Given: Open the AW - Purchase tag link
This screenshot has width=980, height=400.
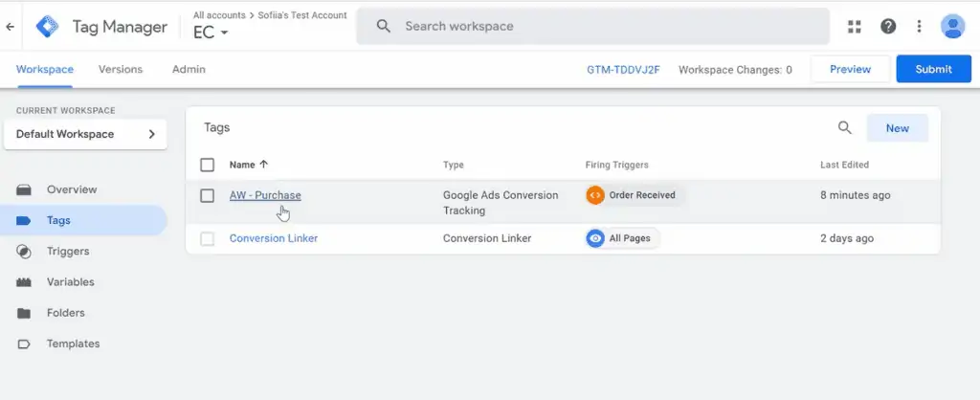Looking at the screenshot, I should (265, 195).
